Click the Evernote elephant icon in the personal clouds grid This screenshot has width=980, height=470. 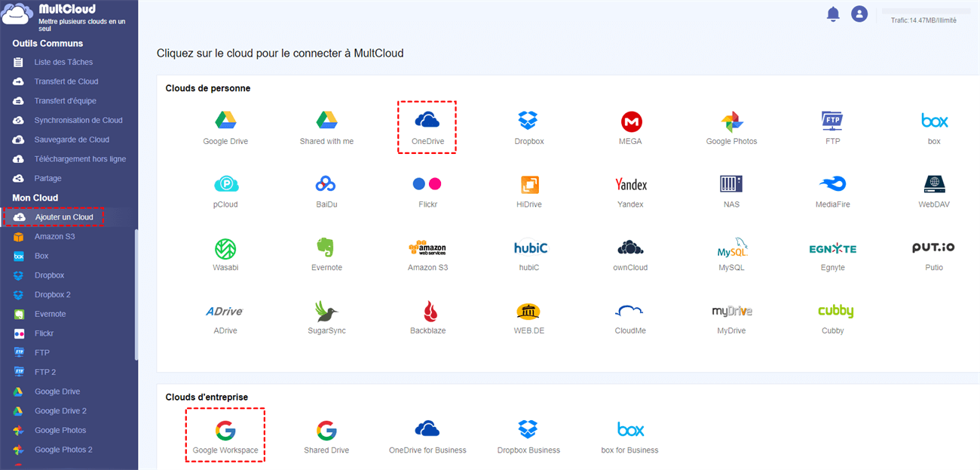(x=326, y=247)
